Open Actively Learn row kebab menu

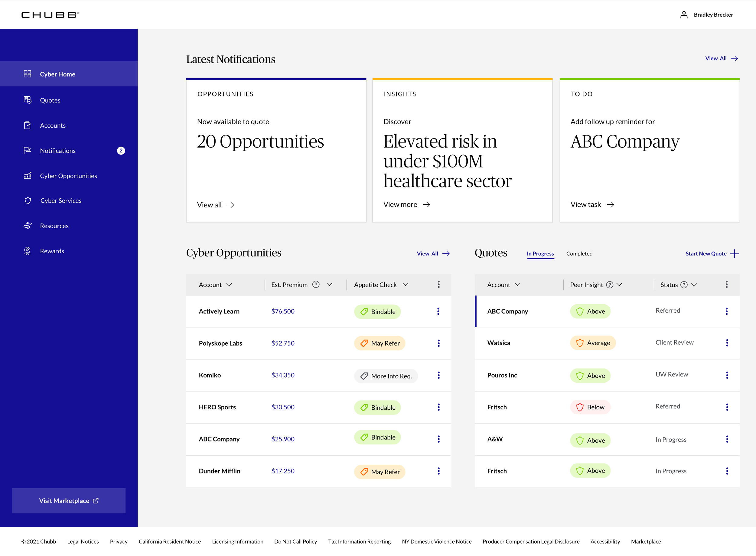point(438,311)
